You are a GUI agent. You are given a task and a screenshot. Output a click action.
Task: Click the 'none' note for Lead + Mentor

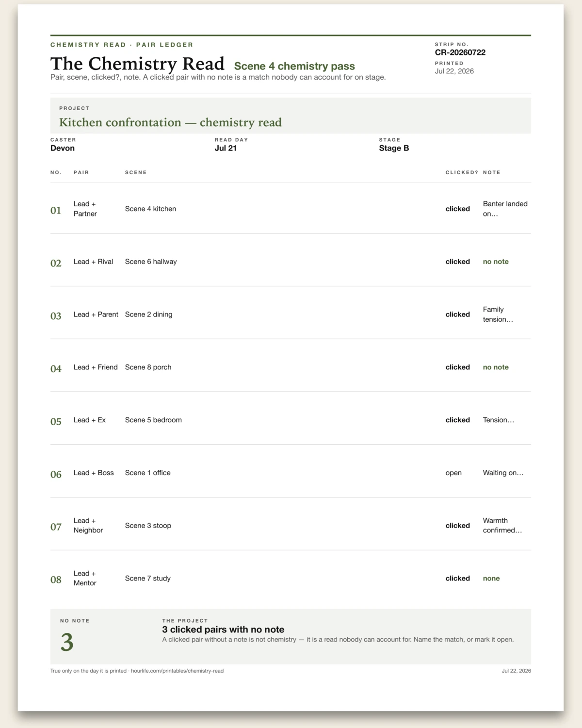tap(491, 579)
